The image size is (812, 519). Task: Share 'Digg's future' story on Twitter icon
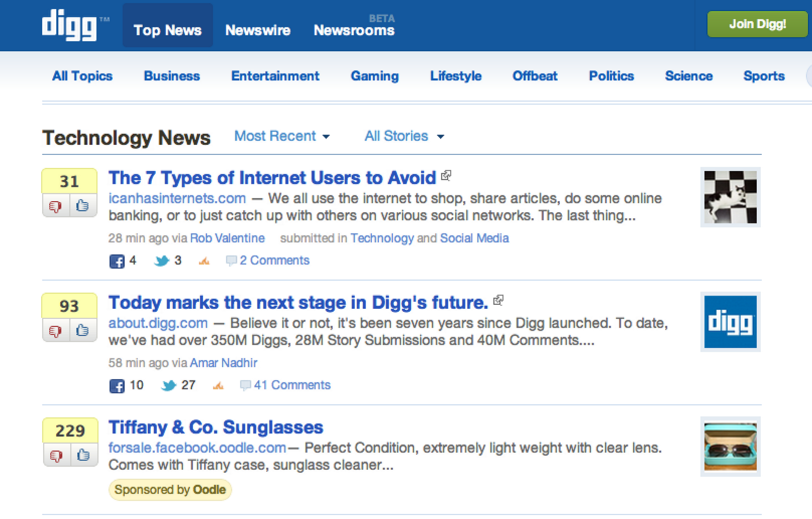coord(168,386)
